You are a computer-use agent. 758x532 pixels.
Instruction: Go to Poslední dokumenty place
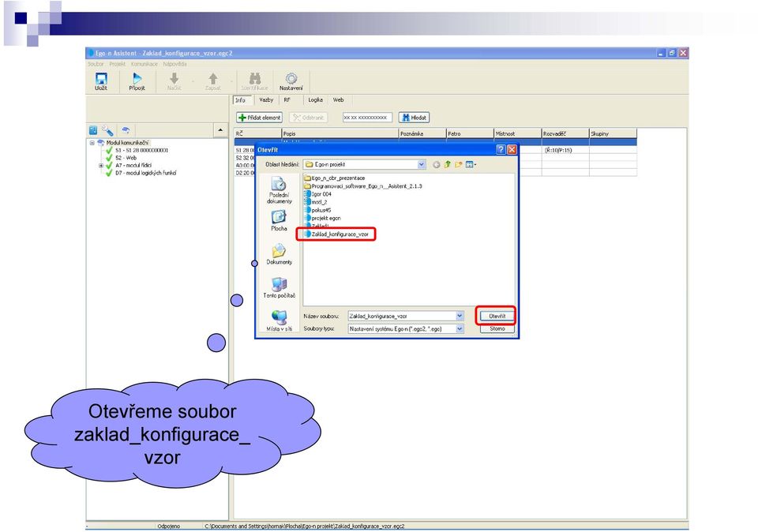(279, 190)
